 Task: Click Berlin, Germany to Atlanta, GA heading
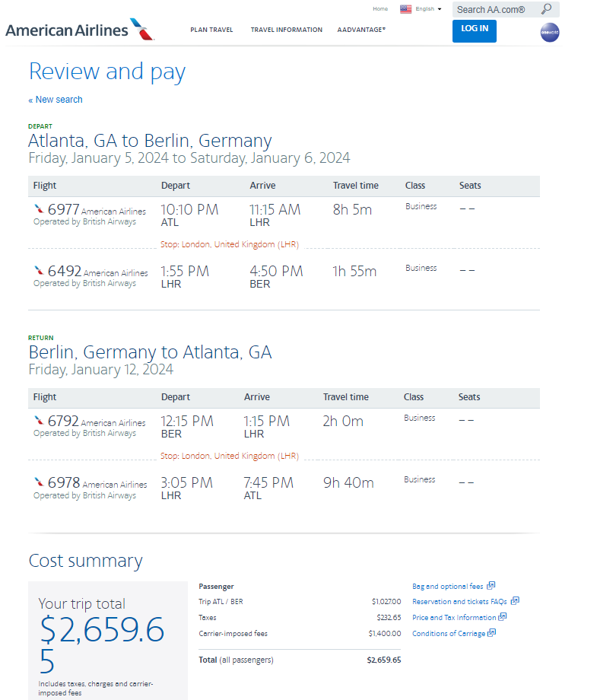150,352
